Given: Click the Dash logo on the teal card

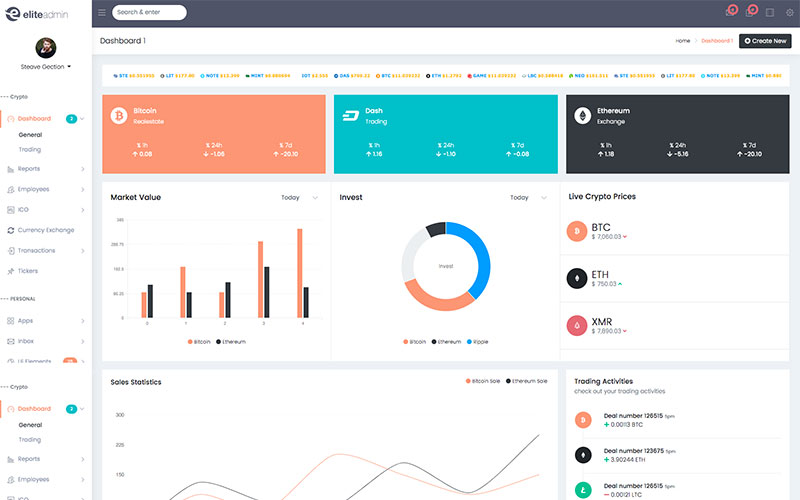Looking at the screenshot, I should pyautogui.click(x=351, y=116).
